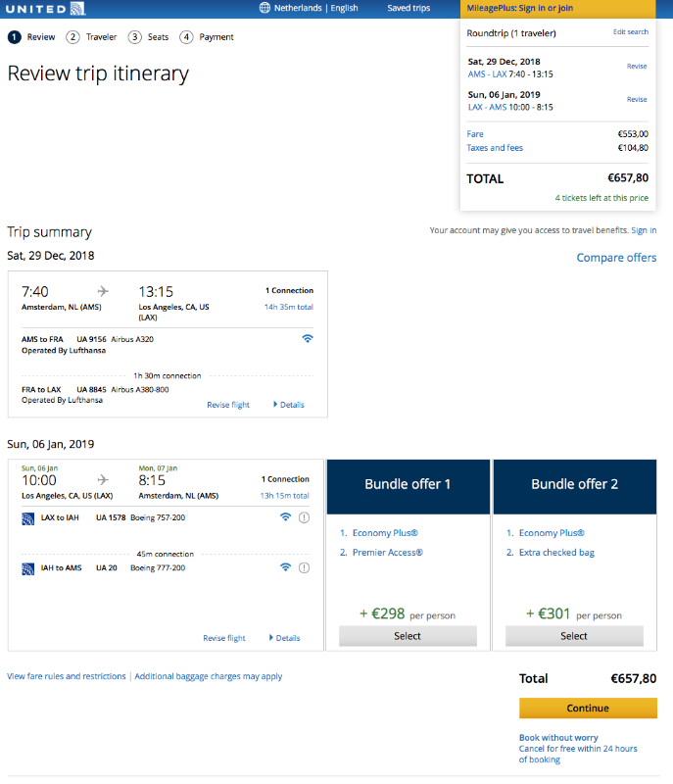This screenshot has width=673, height=784.
Task: Open Saved trips in top navigation
Action: [x=409, y=8]
